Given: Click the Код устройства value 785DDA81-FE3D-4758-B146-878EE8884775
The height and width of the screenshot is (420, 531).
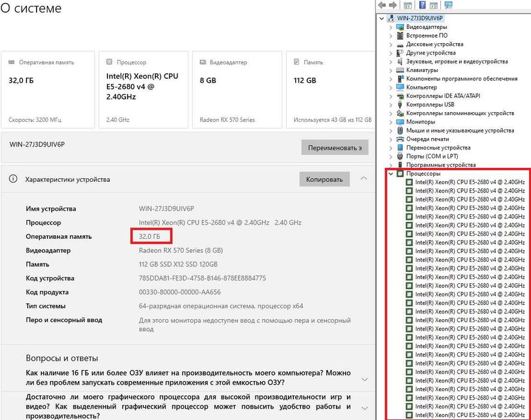Looking at the screenshot, I should tap(203, 278).
